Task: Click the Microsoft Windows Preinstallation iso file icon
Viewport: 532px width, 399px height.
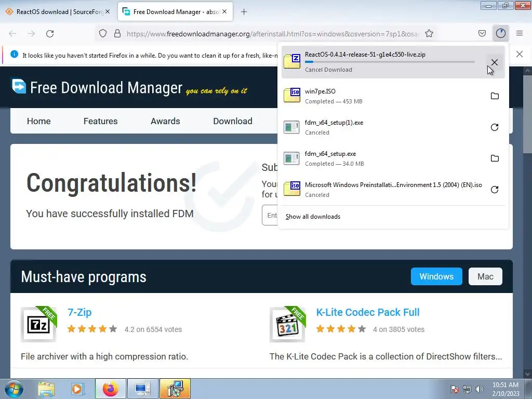Action: 292,189
